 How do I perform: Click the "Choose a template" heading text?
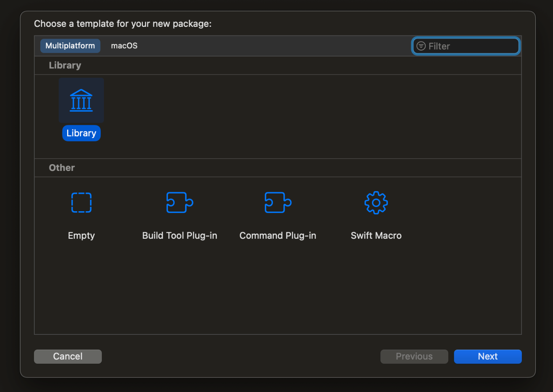[123, 24]
